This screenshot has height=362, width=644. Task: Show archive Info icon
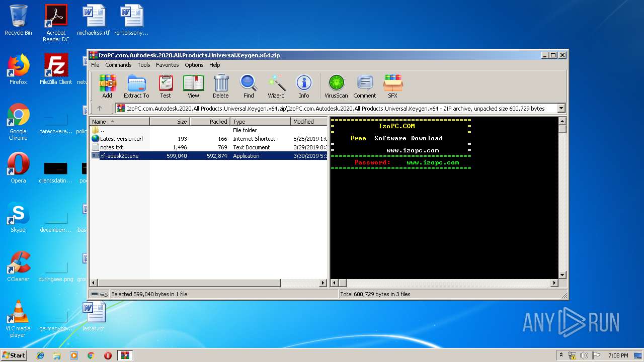tap(304, 86)
